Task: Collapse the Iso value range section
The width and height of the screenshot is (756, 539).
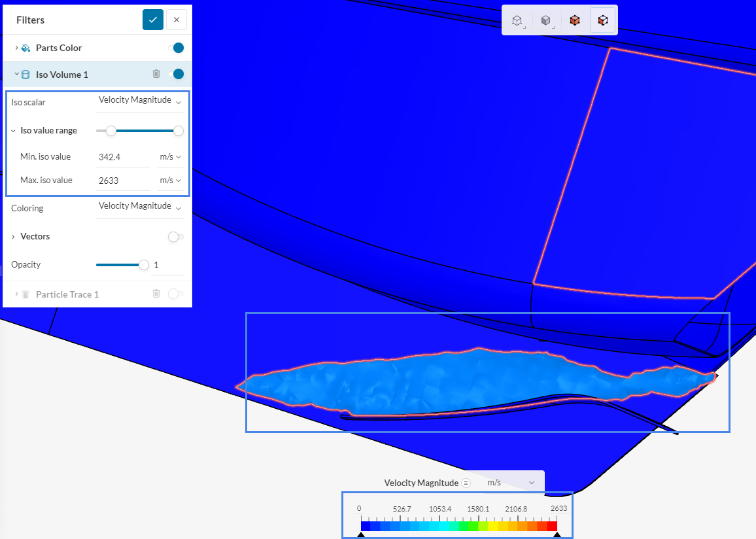Action: (x=14, y=130)
